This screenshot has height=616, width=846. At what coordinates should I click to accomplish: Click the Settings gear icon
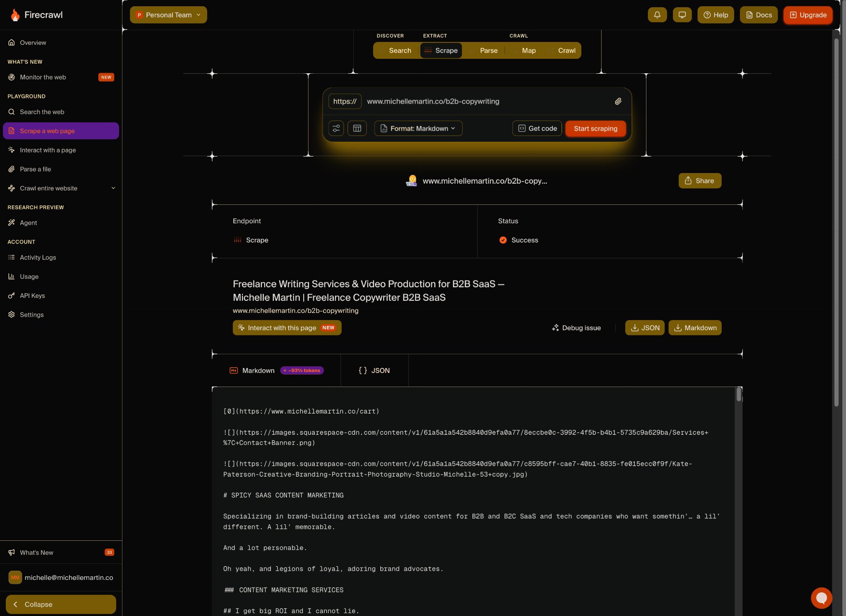tap(12, 315)
